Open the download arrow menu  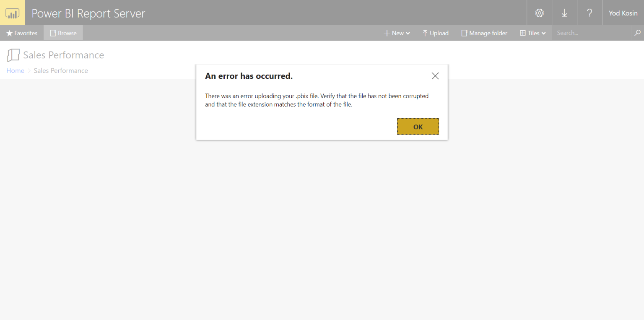(564, 13)
